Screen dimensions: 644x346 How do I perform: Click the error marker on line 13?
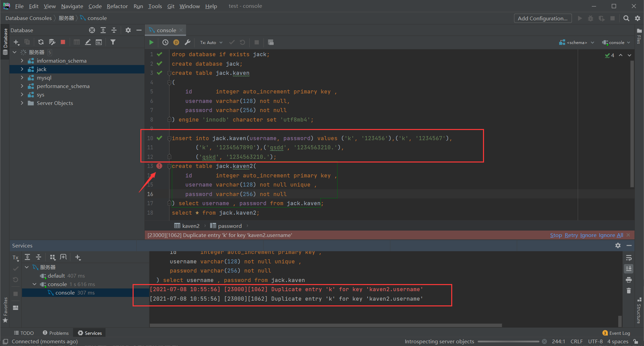(x=159, y=166)
